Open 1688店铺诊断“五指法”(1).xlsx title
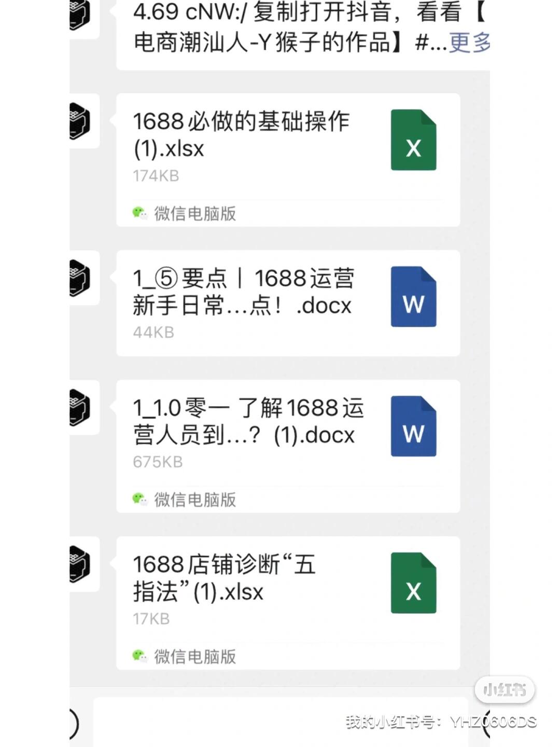Screen dimensions: 560x747 (x=224, y=578)
